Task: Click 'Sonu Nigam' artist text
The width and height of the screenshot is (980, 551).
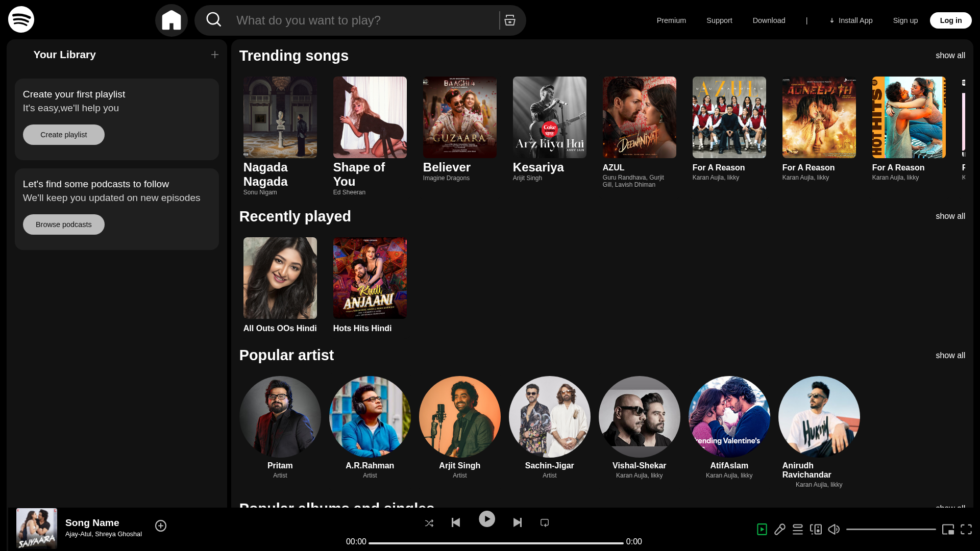Action: coord(260,192)
